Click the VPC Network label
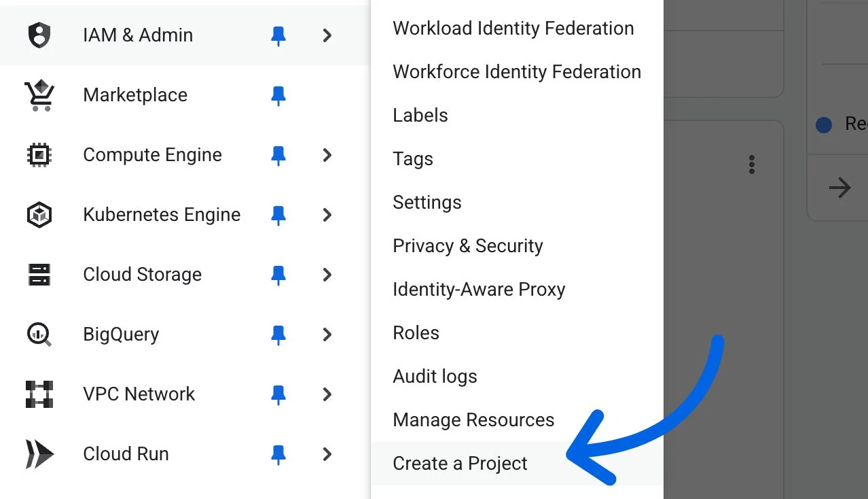 tap(139, 394)
